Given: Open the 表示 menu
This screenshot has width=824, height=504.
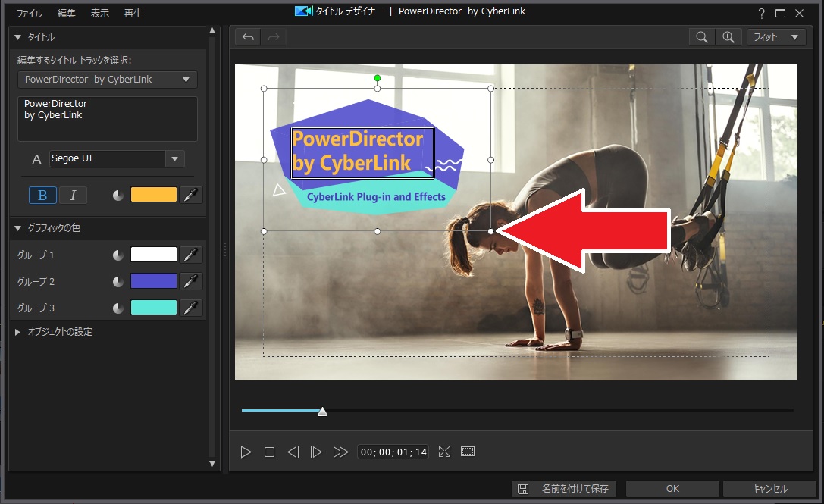Looking at the screenshot, I should point(100,14).
